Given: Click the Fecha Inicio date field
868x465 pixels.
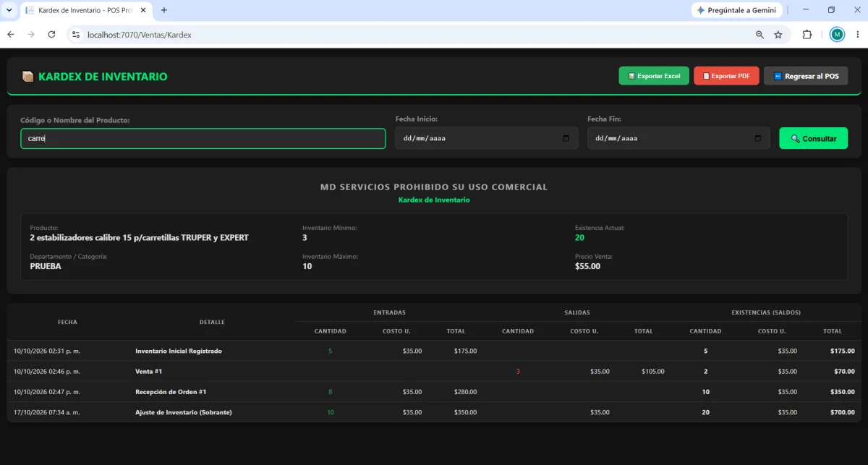Looking at the screenshot, I should (486, 138).
